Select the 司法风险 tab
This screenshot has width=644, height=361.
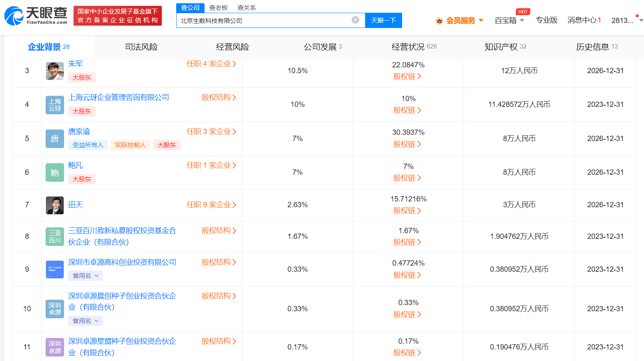point(141,47)
